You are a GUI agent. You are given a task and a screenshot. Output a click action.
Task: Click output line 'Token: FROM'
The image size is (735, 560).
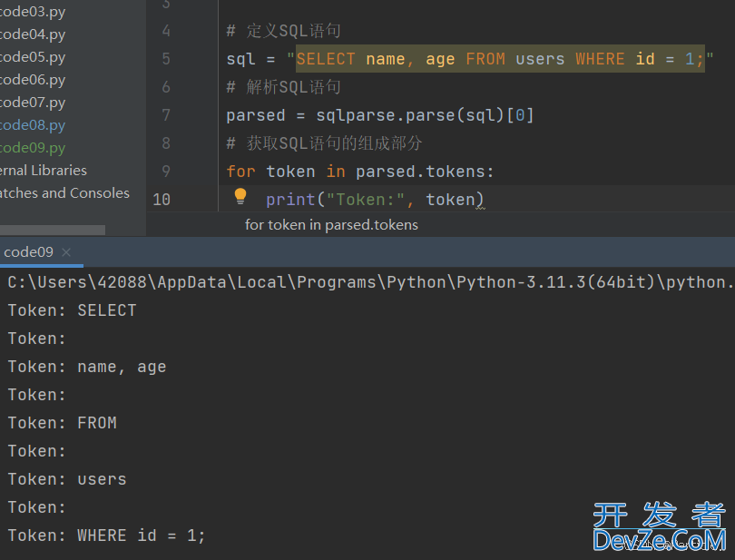click(63, 423)
